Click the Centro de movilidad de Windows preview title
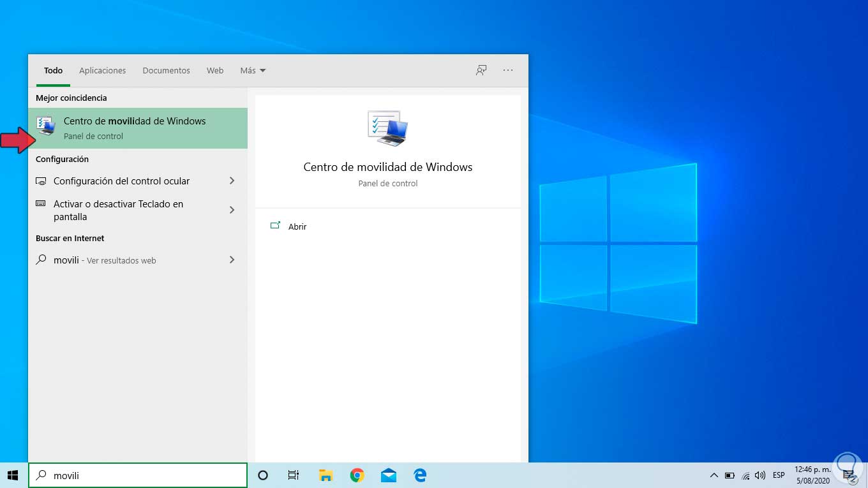This screenshot has height=488, width=868. click(x=388, y=167)
